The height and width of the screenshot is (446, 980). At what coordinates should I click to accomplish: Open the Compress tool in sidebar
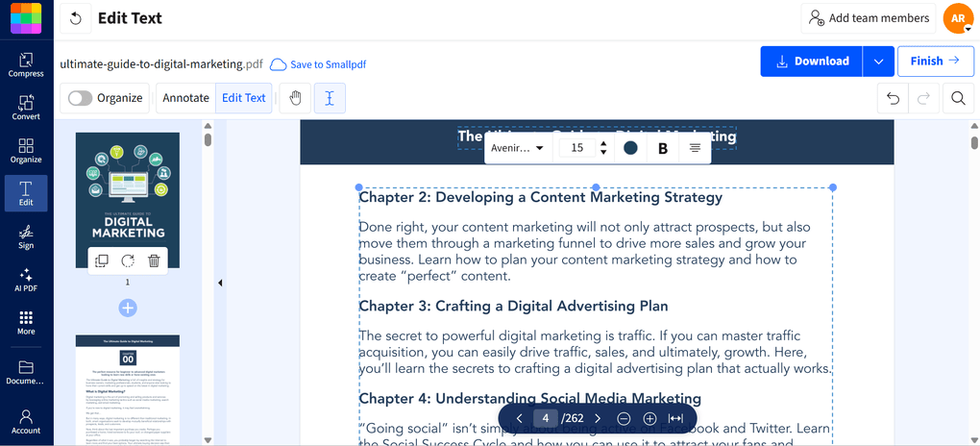26,65
